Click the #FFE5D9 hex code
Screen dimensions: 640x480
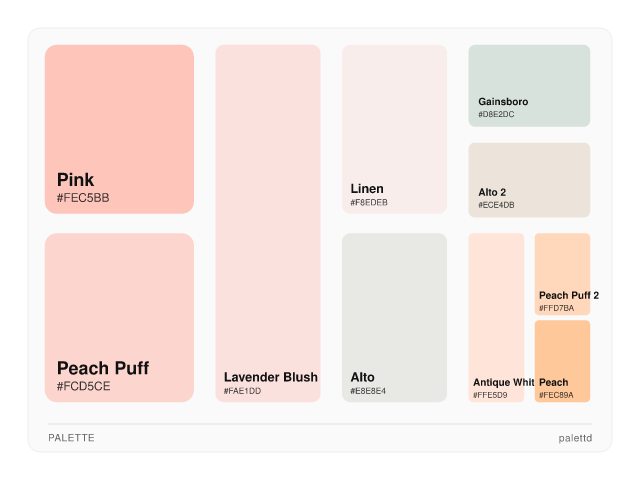(490, 396)
